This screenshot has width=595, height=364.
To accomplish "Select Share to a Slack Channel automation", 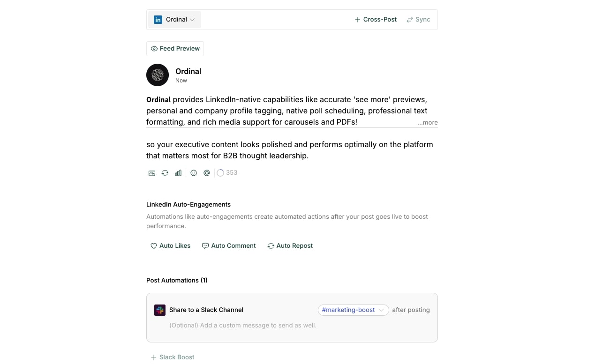I will [x=206, y=310].
